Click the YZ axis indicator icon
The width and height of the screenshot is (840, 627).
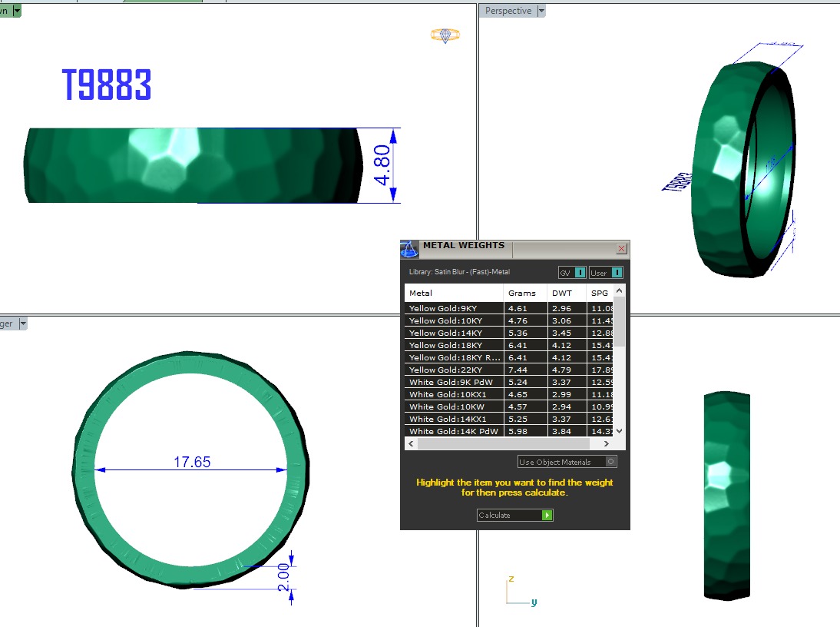(x=519, y=592)
